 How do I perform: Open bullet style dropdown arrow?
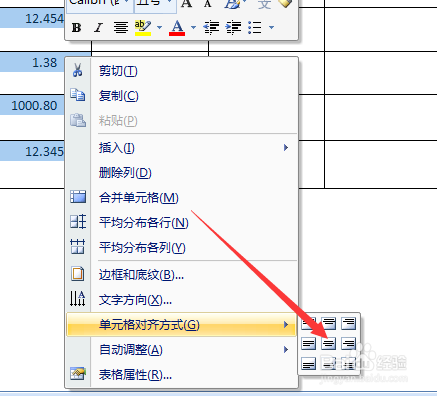point(271,28)
